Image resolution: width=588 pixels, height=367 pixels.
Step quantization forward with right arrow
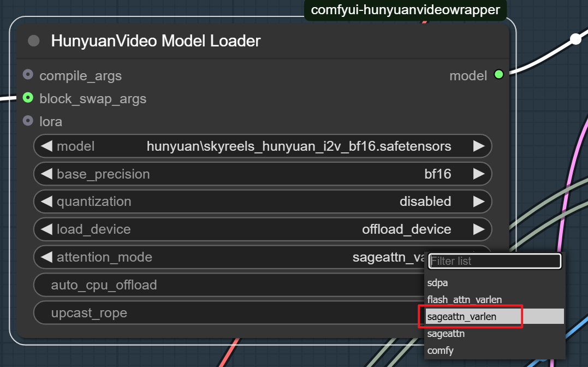click(479, 202)
